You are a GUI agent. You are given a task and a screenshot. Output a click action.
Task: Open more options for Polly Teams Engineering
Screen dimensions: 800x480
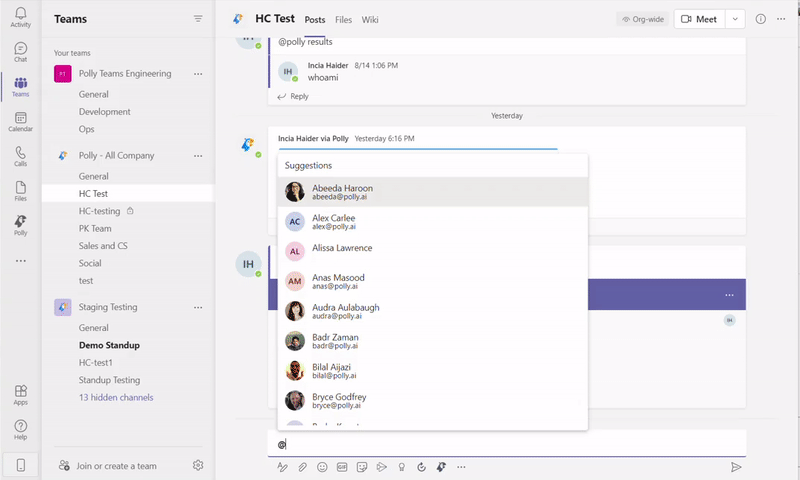[198, 74]
